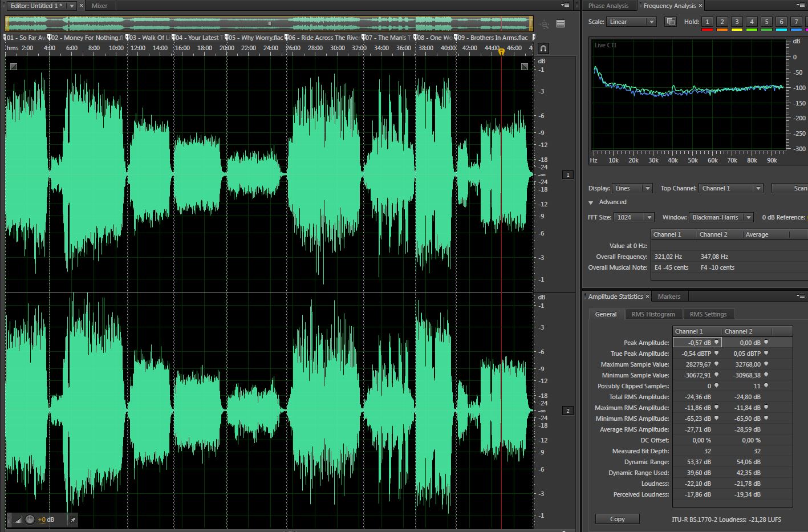
Task: Collapse the Advanced section
Action: tap(591, 202)
